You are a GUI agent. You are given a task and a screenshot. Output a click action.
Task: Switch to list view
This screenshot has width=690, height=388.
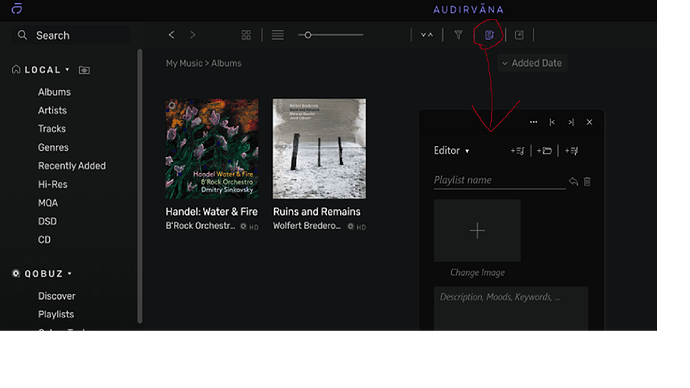click(x=278, y=35)
